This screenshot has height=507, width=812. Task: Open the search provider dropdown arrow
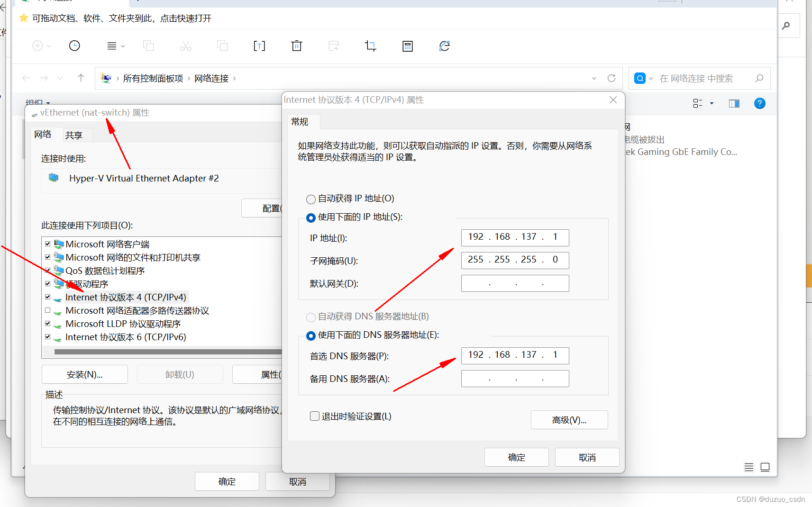[651, 78]
